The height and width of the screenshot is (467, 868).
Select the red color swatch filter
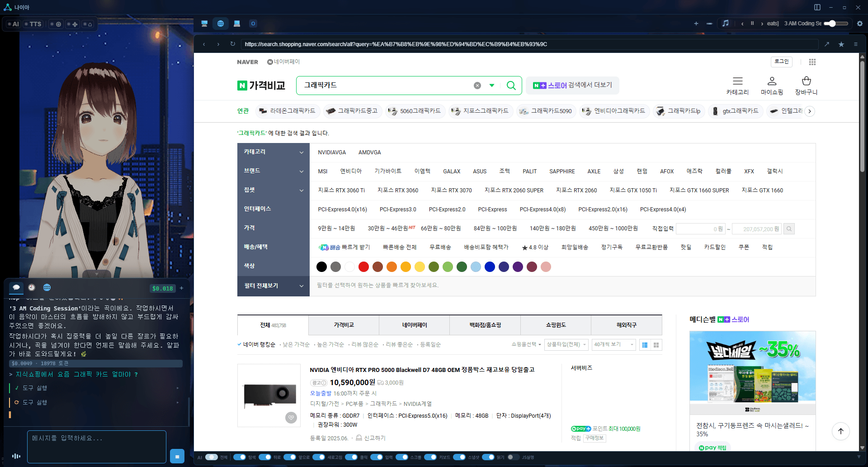[363, 267]
